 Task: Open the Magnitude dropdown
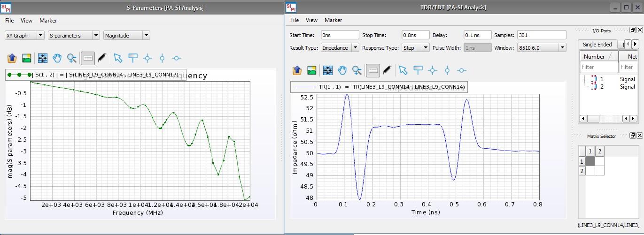coord(127,35)
